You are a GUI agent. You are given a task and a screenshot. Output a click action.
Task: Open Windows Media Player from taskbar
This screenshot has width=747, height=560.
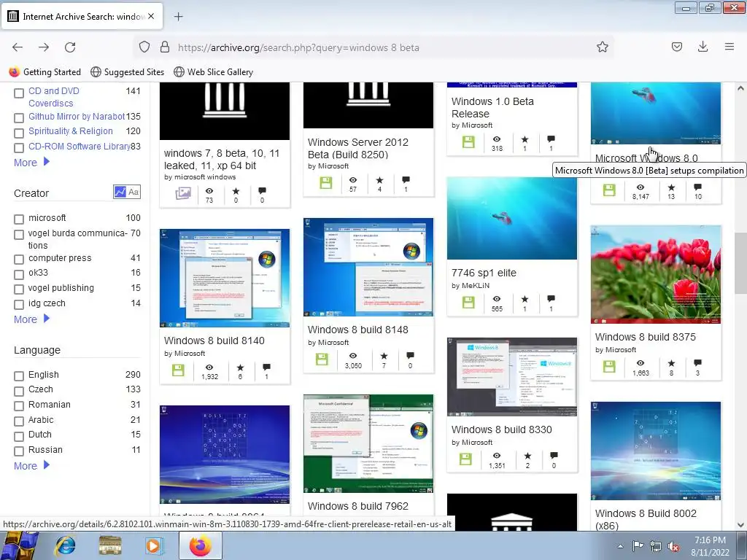pyautogui.click(x=154, y=545)
